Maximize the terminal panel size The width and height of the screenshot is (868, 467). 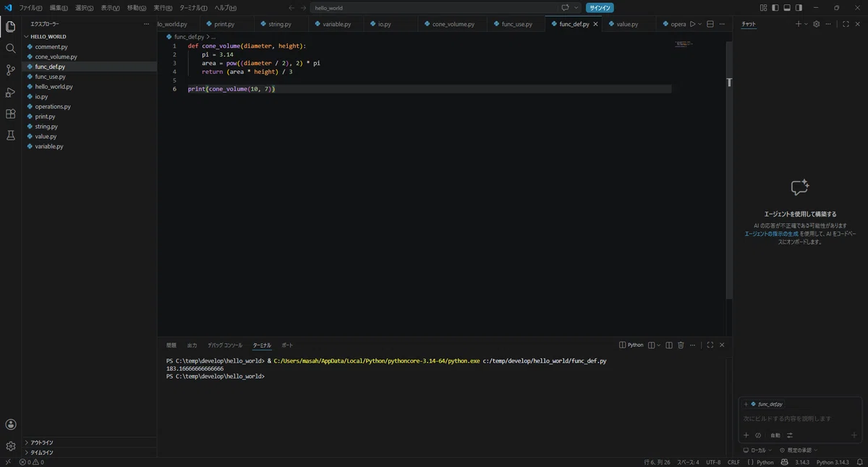[x=710, y=345]
